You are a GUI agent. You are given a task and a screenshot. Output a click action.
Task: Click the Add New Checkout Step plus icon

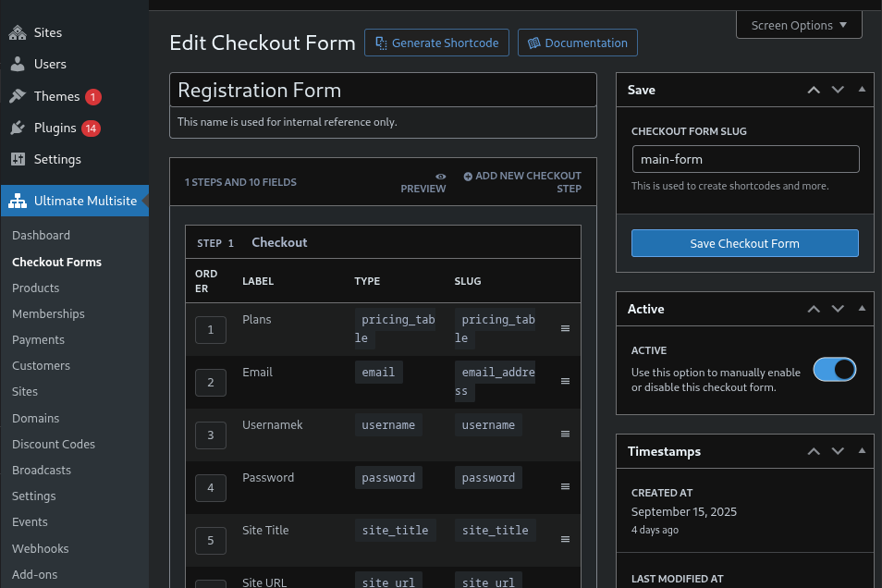coord(469,176)
